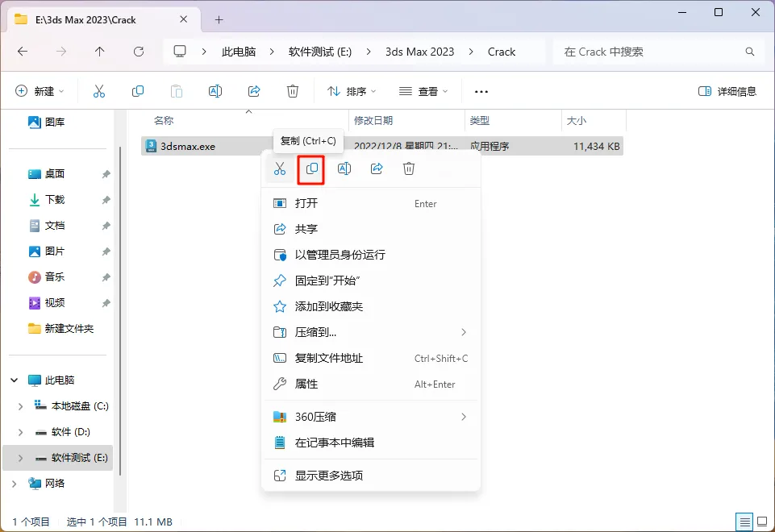
Task: Click the 软件测试 (E:) breadcrumb
Action: pyautogui.click(x=320, y=52)
